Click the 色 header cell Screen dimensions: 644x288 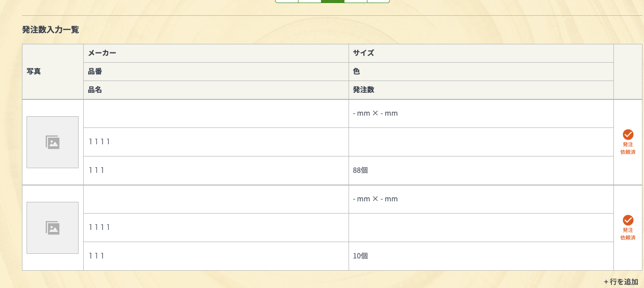pyautogui.click(x=481, y=71)
